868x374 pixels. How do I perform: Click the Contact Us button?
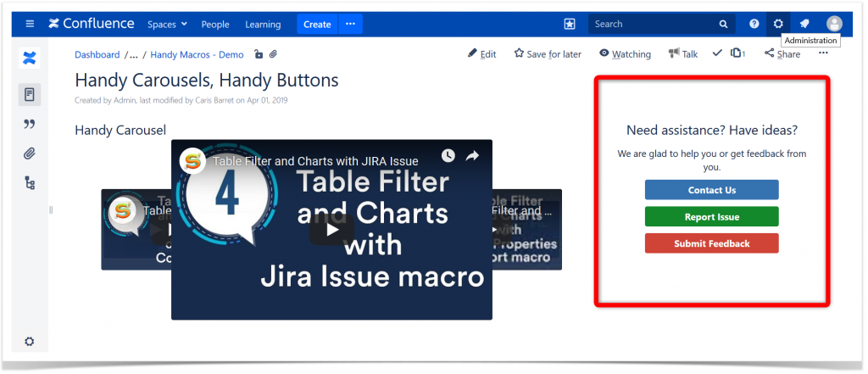pyautogui.click(x=712, y=189)
